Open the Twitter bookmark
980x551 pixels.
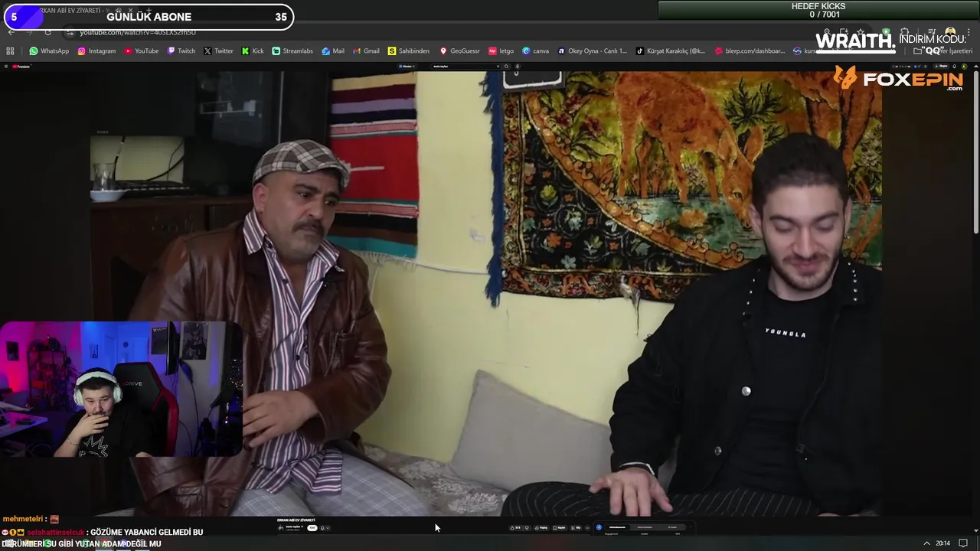[x=218, y=51]
